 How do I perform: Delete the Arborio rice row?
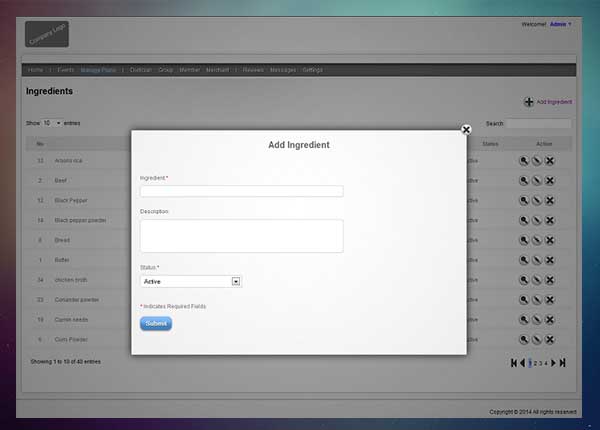tap(549, 161)
